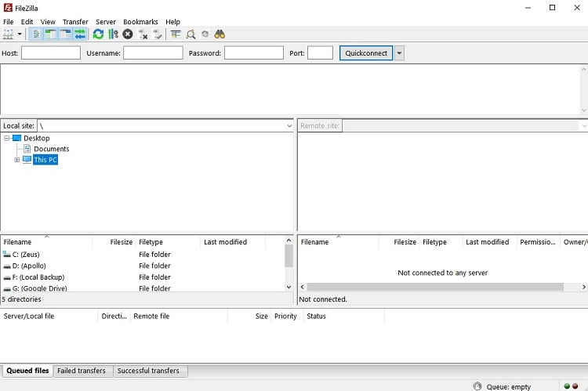Open the Server menu
The height and width of the screenshot is (391, 588).
(106, 22)
